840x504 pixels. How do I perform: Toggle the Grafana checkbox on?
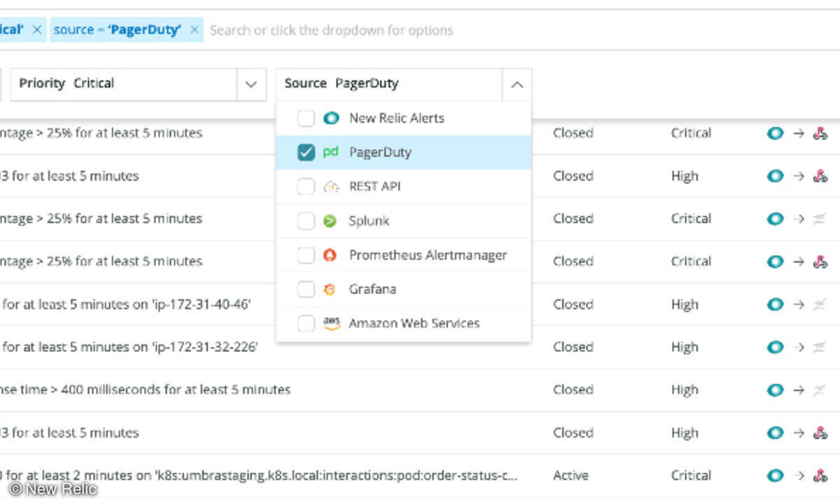pos(306,289)
